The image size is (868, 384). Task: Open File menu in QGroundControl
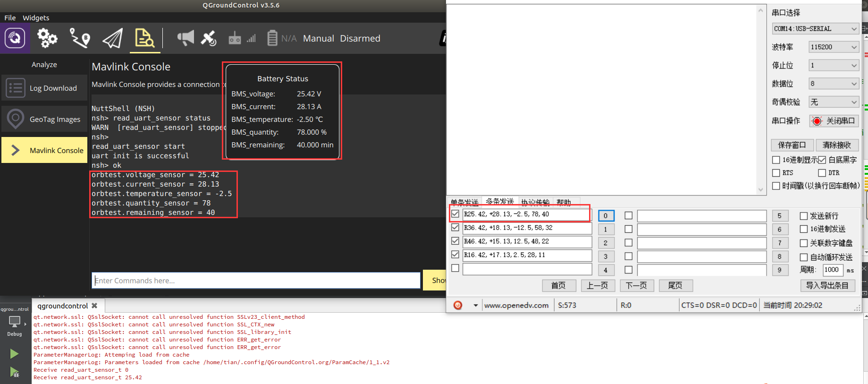(10, 17)
